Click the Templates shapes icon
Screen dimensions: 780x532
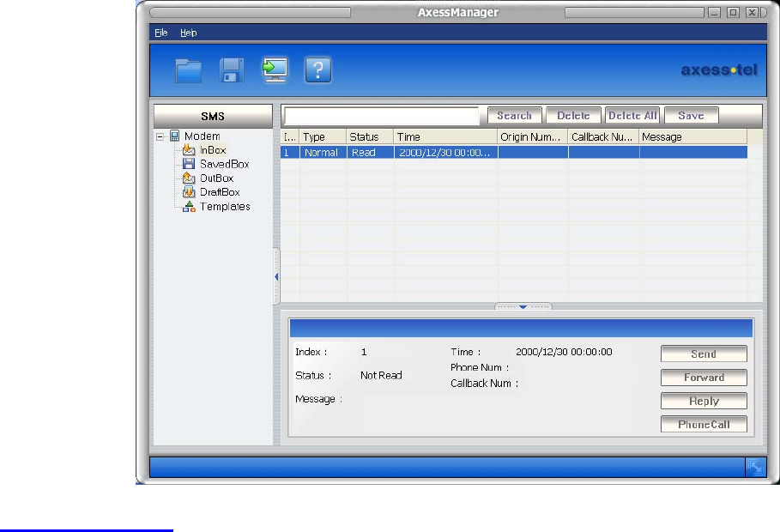189,207
